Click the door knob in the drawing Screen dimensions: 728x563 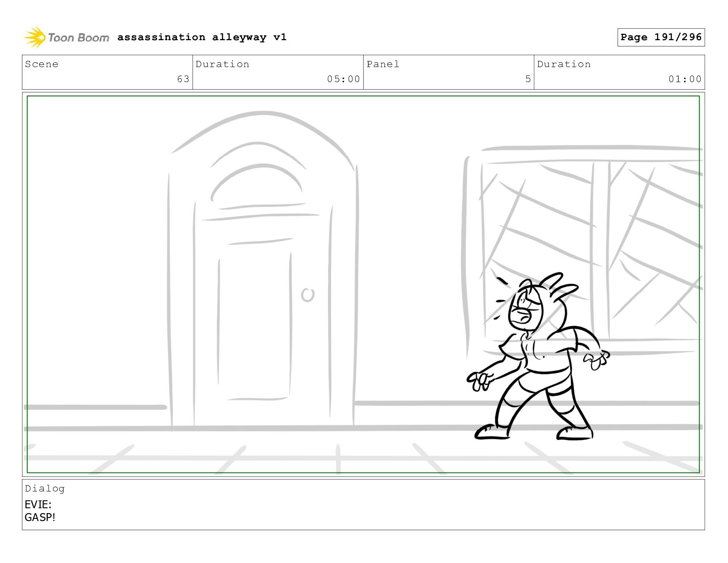[x=308, y=295]
